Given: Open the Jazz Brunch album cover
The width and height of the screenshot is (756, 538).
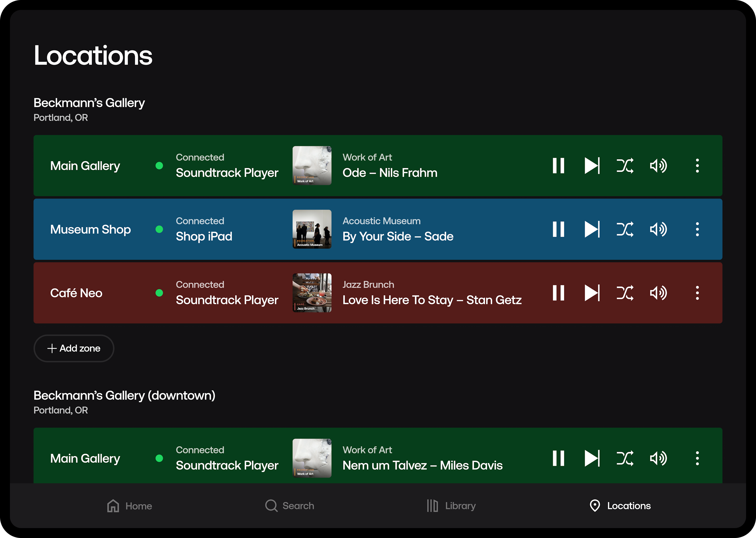Looking at the screenshot, I should (x=311, y=293).
